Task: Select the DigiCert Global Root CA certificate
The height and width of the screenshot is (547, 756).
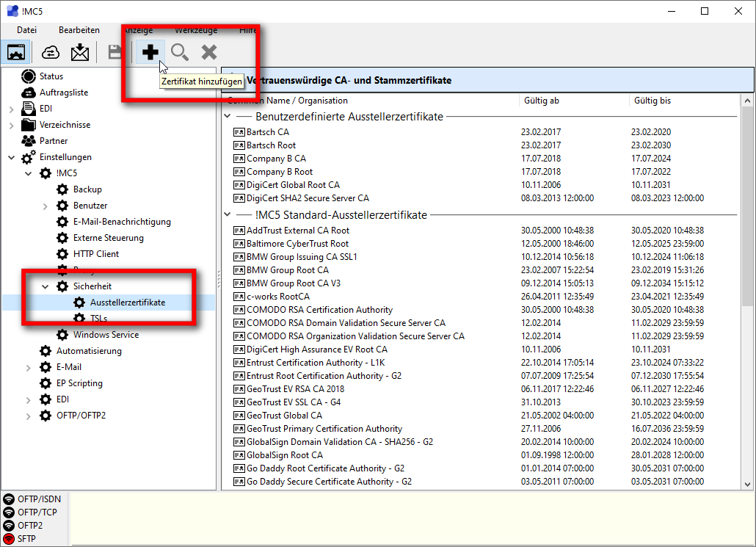Action: coord(293,185)
